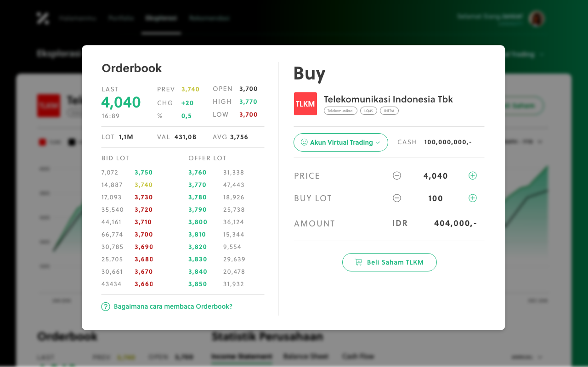
Task: Select the LQ45 tag chip
Action: pos(368,111)
